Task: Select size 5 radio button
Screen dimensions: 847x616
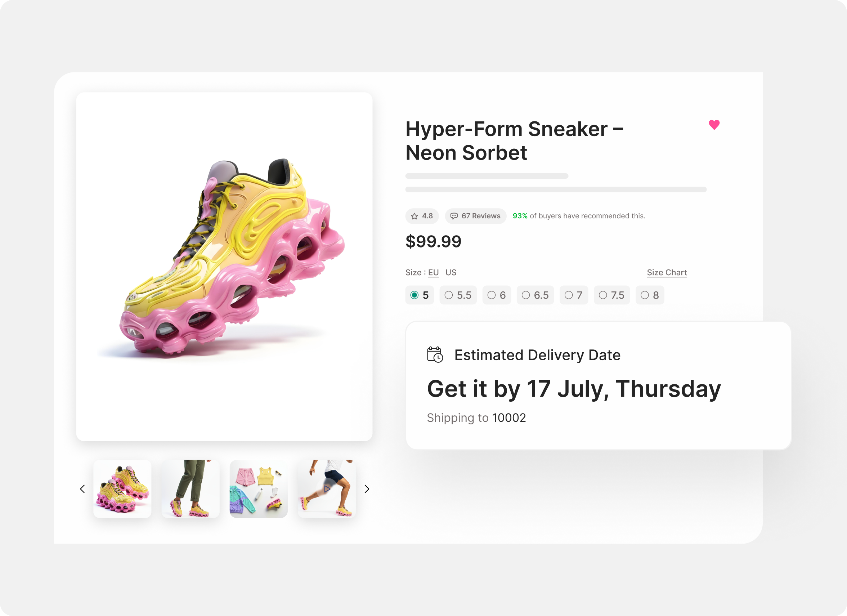Action: click(x=420, y=295)
